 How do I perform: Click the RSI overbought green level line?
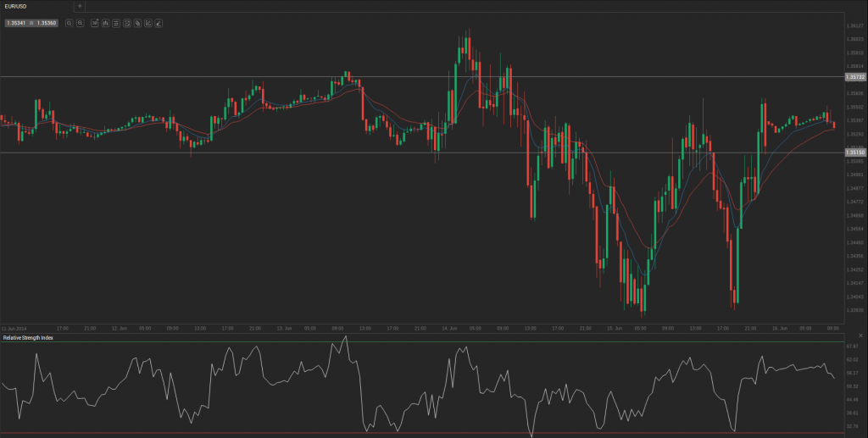tap(422, 342)
